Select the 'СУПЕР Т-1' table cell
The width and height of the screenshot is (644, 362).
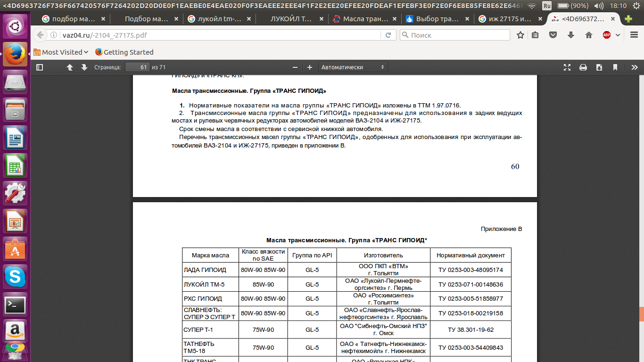(x=211, y=329)
